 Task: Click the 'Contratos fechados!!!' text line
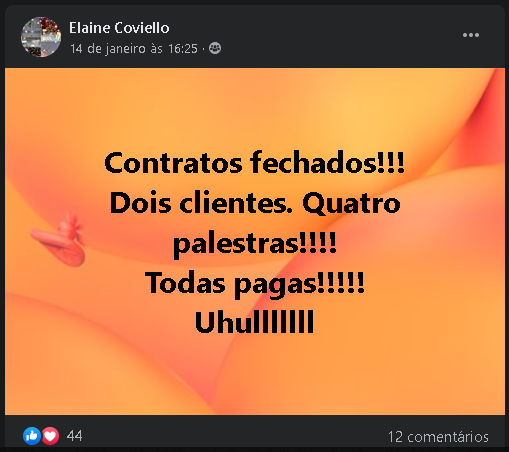click(x=254, y=163)
